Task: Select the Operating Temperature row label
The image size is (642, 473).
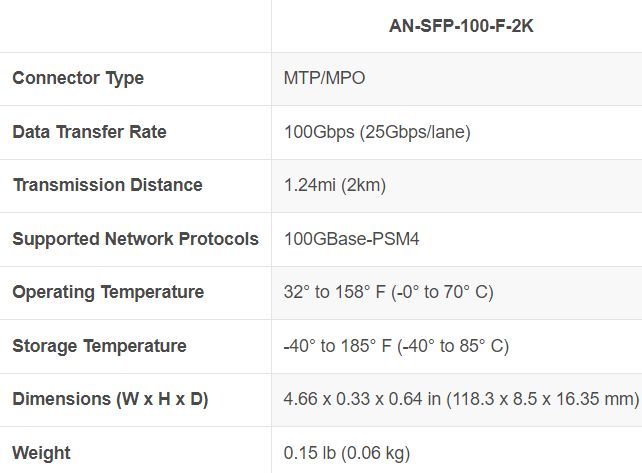Action: pos(108,292)
